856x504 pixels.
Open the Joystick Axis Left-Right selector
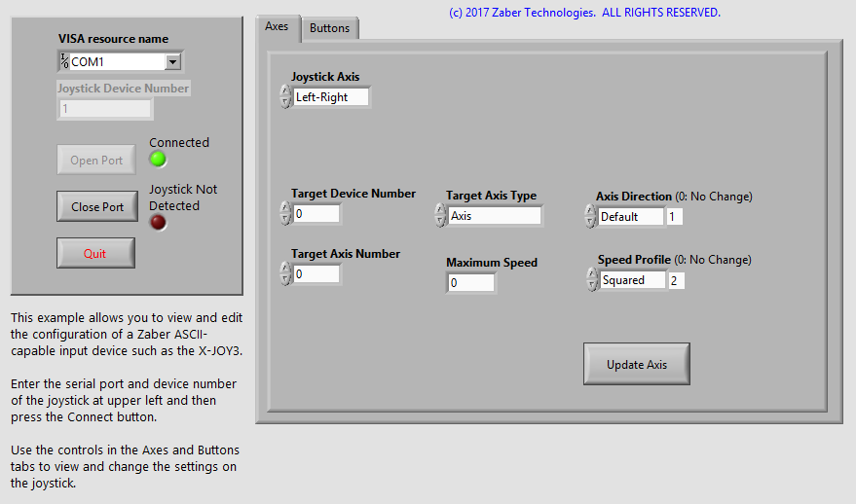coord(331,97)
